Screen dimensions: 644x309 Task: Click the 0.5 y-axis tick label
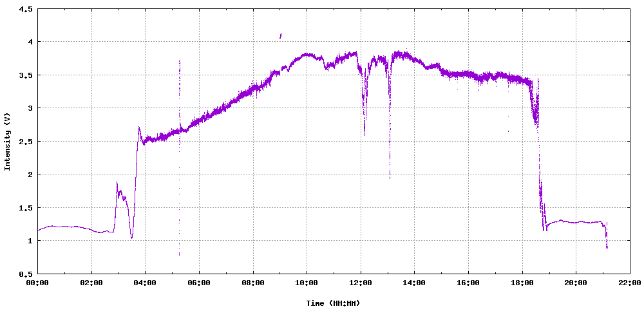26,274
